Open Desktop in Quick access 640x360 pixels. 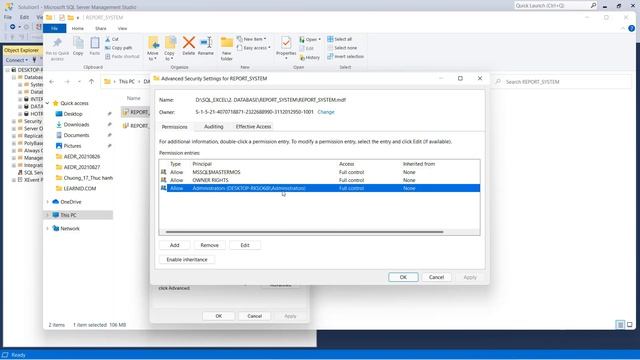[x=73, y=114]
